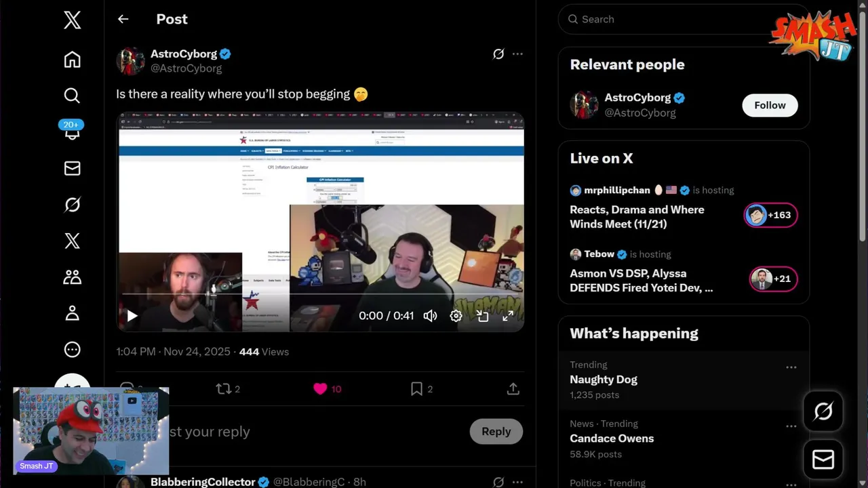
Task: Repost the post with 2 reposts
Action: (228, 389)
